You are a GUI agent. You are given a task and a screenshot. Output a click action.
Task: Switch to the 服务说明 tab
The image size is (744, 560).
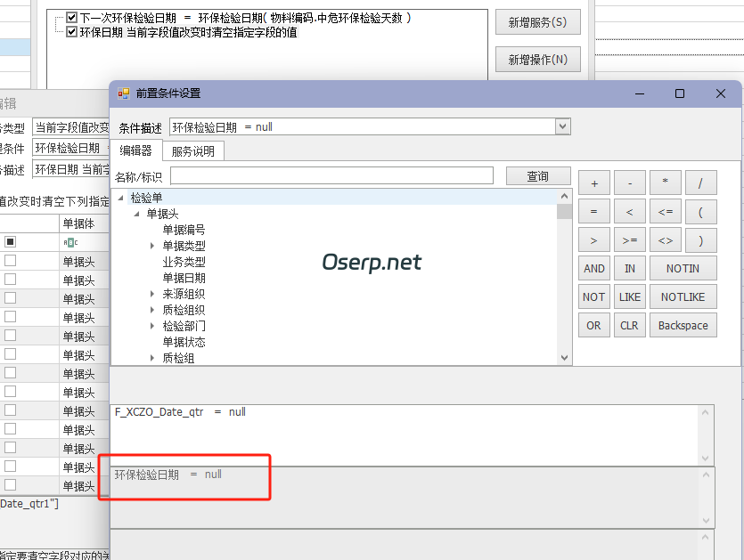(192, 150)
